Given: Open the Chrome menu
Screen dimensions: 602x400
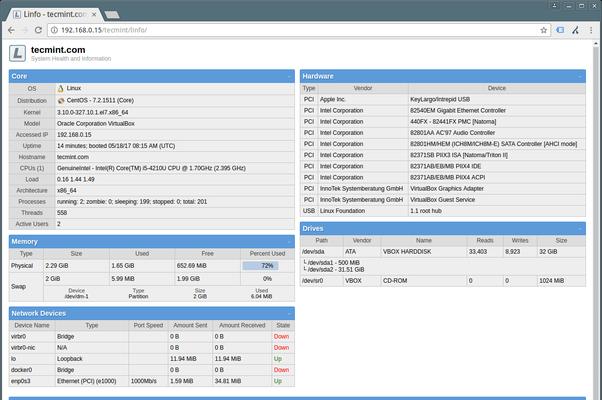Looking at the screenshot, I should point(591,30).
